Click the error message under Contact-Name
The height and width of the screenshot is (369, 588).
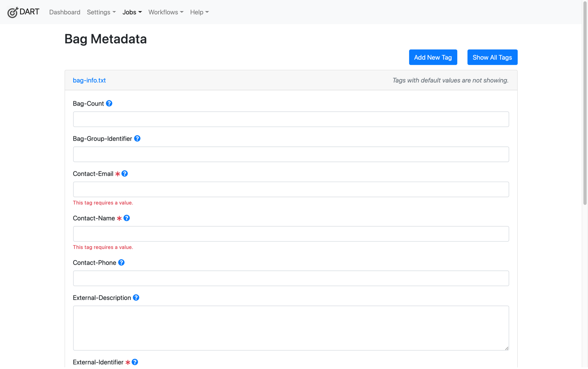[103, 247]
